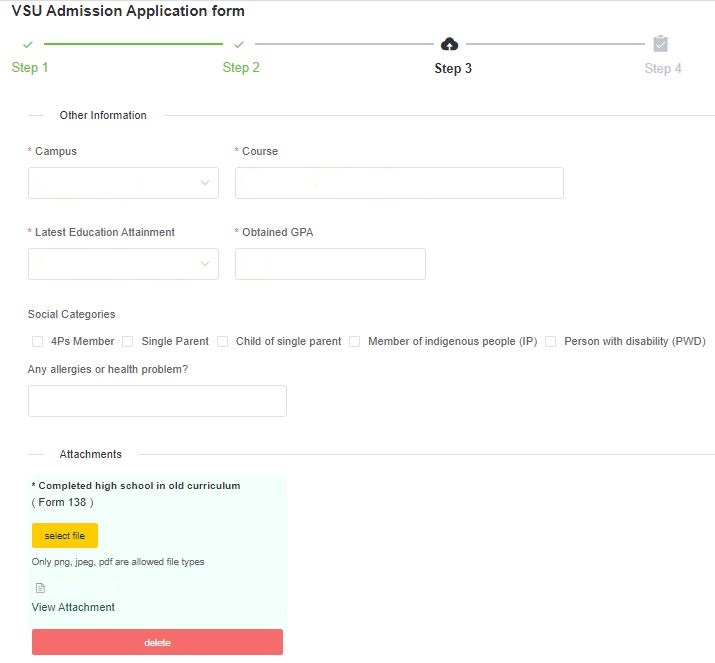Focus the Obtained GPA input field
715x663 pixels.
point(330,264)
